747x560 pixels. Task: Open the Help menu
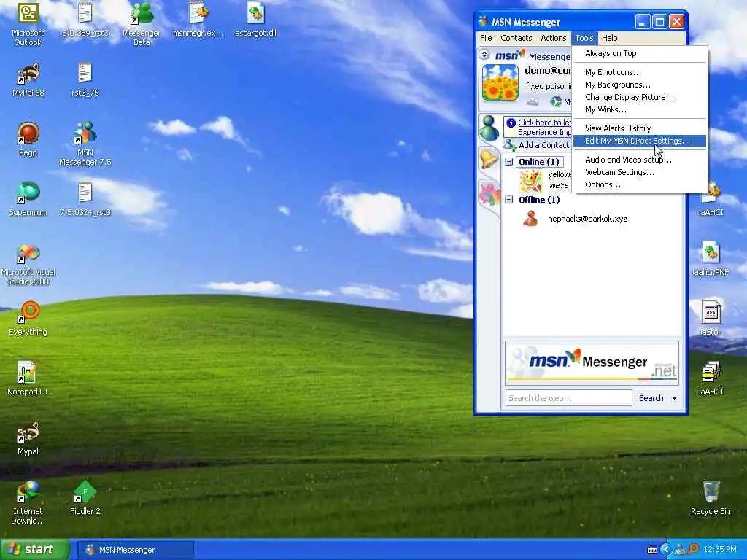[609, 38]
